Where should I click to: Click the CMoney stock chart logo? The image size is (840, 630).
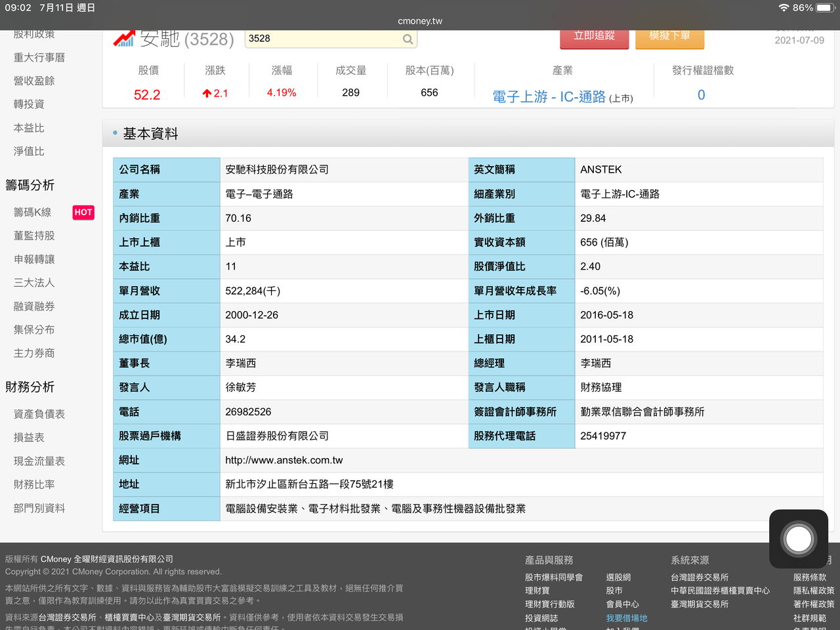(124, 38)
